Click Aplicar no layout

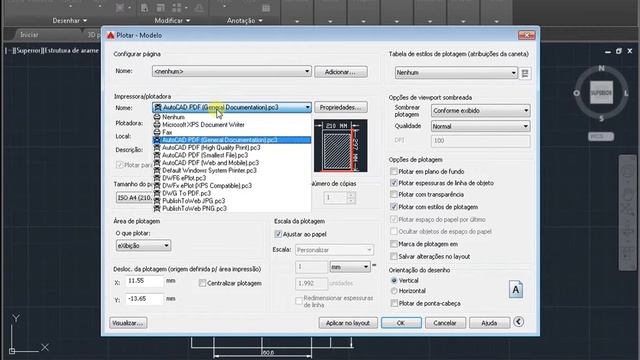click(x=348, y=323)
